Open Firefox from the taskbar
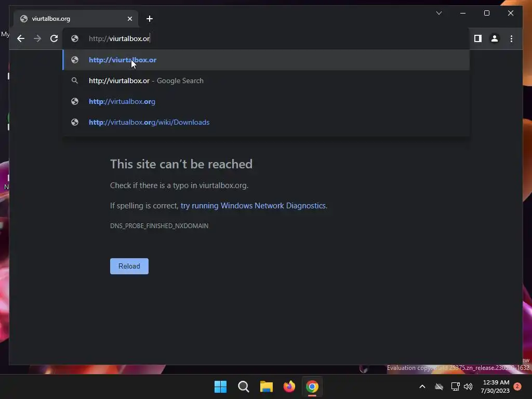Image resolution: width=532 pixels, height=399 pixels. (x=289, y=387)
